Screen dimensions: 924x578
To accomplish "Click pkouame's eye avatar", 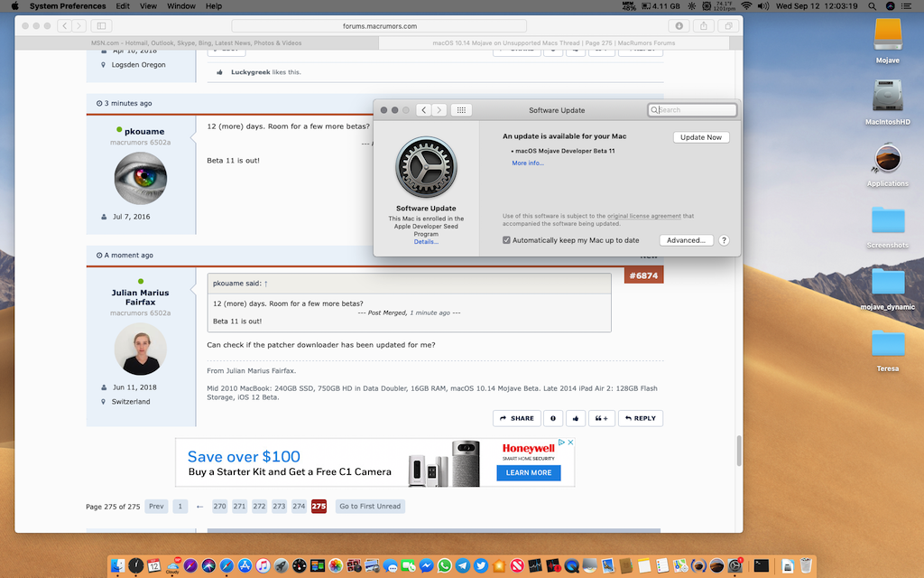I will coord(140,178).
